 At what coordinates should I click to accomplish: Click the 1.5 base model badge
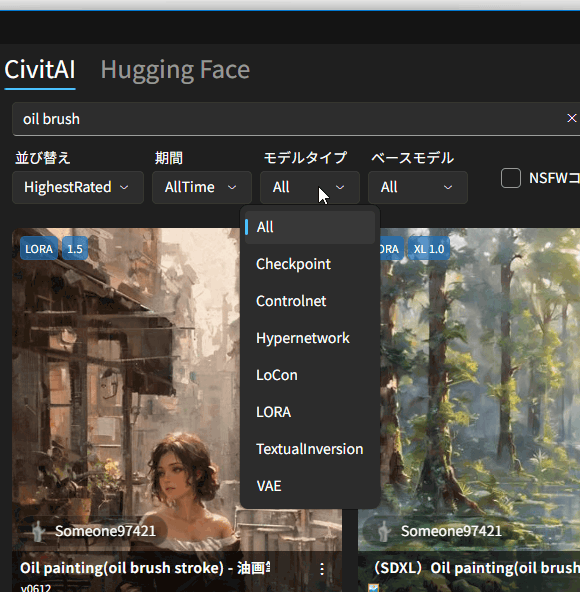pos(75,249)
